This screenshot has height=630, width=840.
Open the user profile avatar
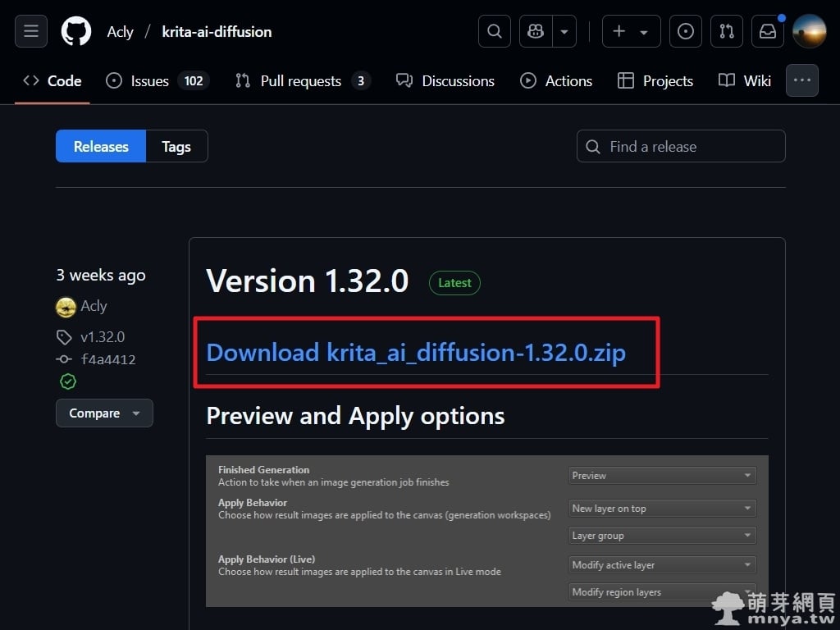point(809,31)
